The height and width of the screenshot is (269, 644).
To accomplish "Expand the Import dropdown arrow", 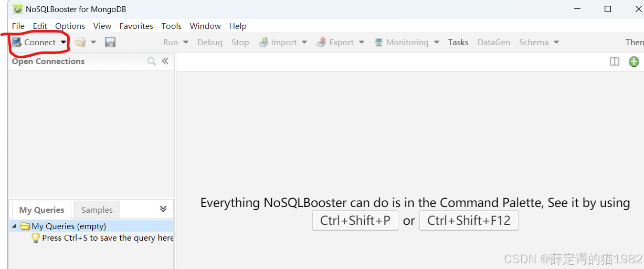I will (x=304, y=43).
